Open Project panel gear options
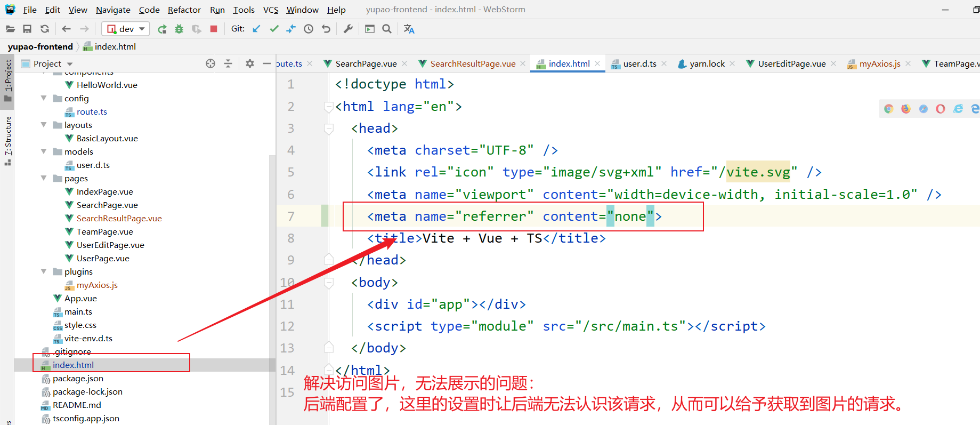The width and height of the screenshot is (980, 425). pyautogui.click(x=250, y=63)
